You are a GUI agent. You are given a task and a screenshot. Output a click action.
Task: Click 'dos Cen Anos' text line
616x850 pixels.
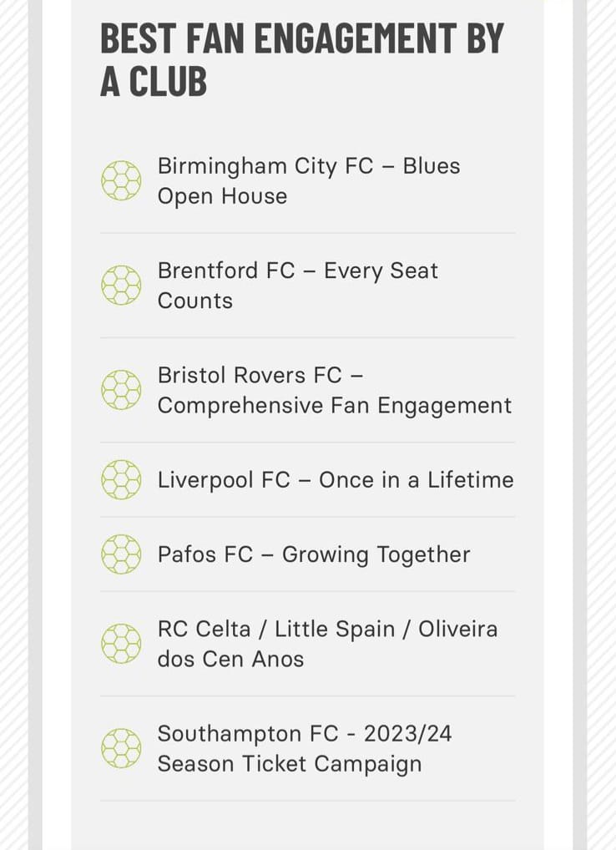coord(231,659)
